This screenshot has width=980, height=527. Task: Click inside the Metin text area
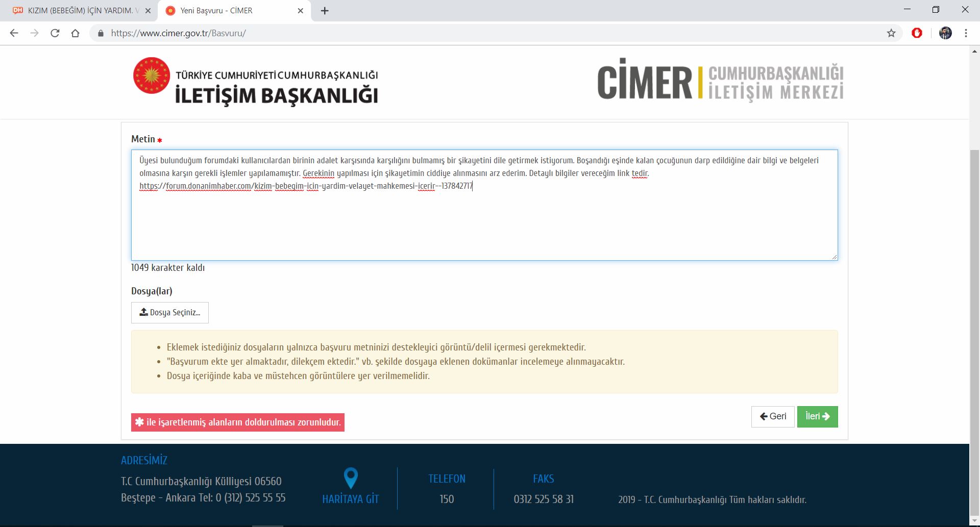tap(484, 224)
